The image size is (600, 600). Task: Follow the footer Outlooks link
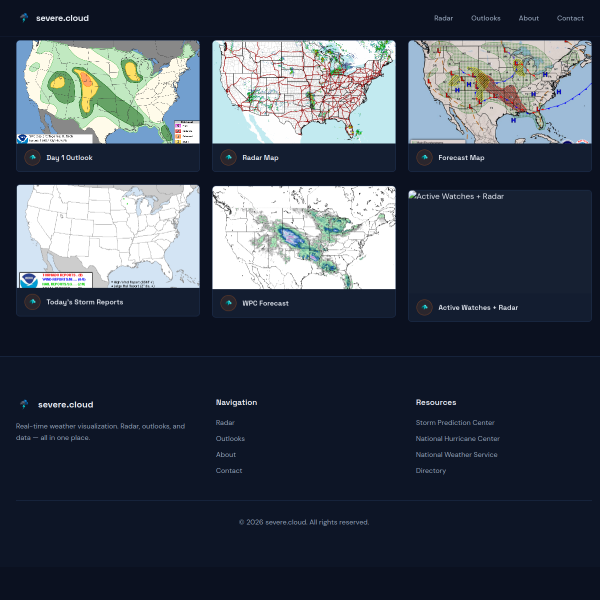click(x=230, y=439)
